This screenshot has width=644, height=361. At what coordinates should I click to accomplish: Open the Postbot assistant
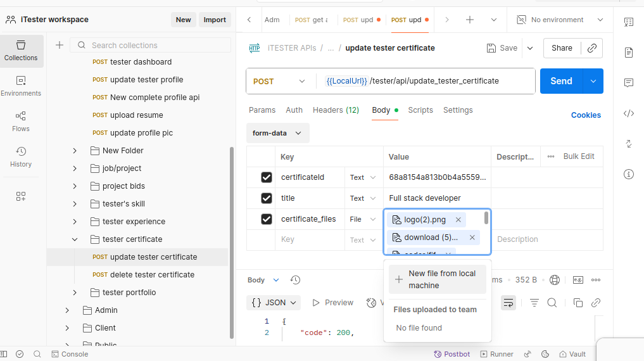[451, 354]
